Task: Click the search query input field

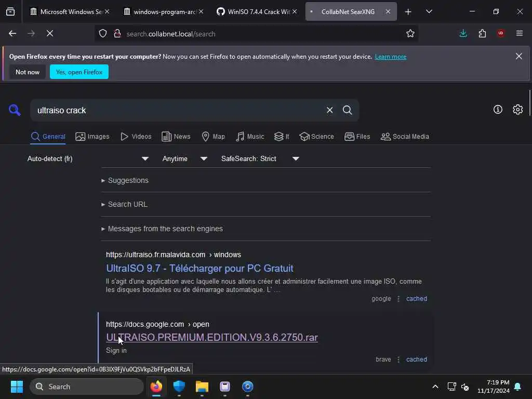Action: click(178, 110)
